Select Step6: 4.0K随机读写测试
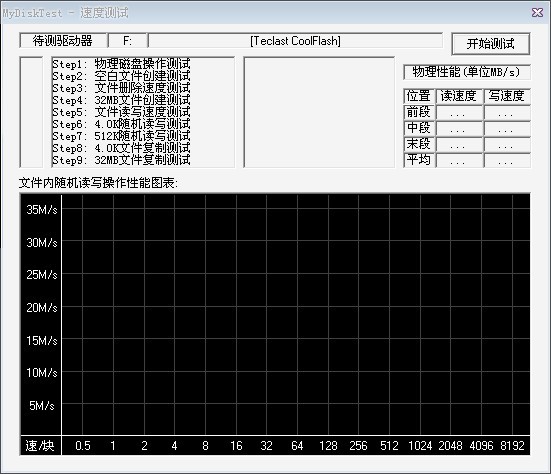 point(122,124)
